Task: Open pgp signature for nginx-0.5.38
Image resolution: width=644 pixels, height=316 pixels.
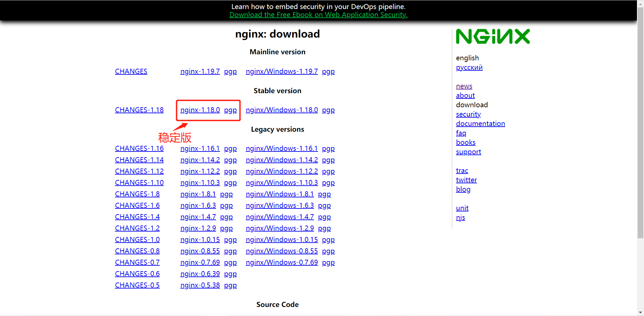Action: pyautogui.click(x=230, y=285)
